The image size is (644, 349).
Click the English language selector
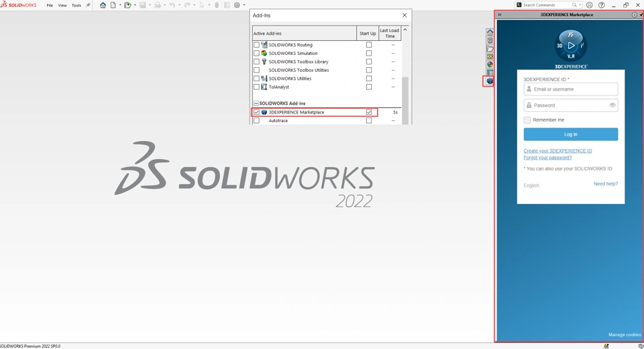tap(531, 185)
